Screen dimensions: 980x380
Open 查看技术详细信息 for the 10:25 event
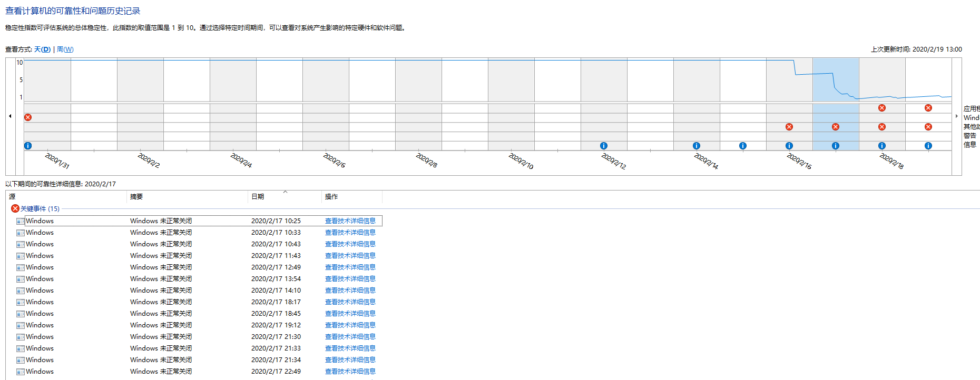350,221
